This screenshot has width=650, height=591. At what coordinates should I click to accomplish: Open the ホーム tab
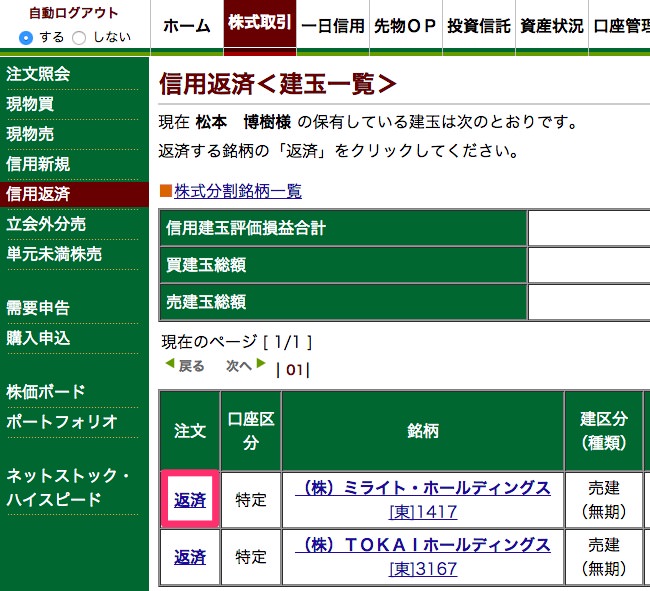[x=187, y=26]
